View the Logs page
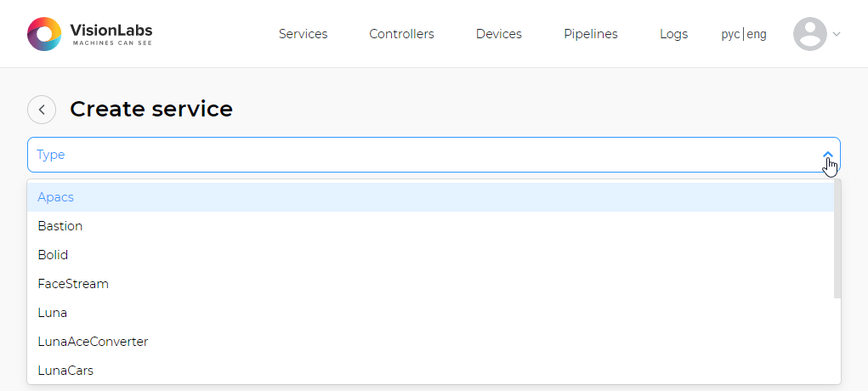 [673, 34]
